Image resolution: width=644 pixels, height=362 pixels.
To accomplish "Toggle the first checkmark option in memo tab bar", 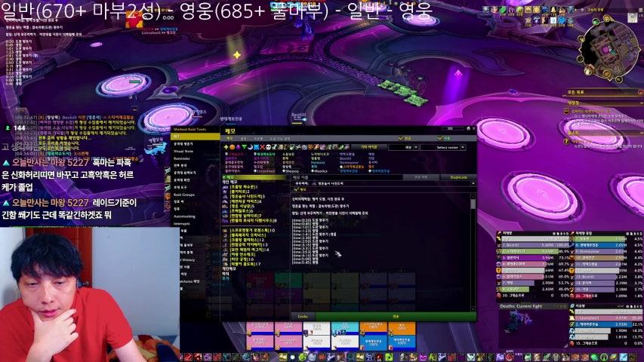I will 401,138.
